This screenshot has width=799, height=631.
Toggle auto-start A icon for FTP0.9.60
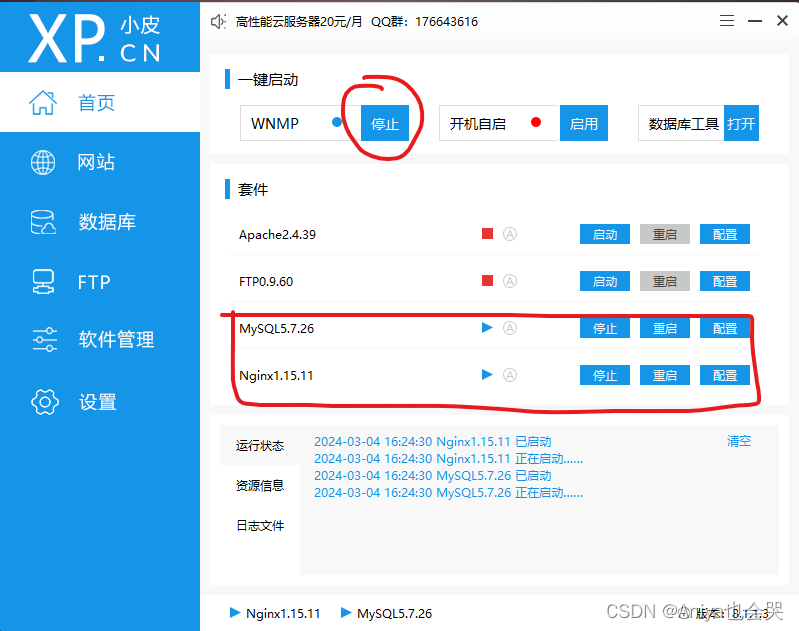click(x=510, y=281)
